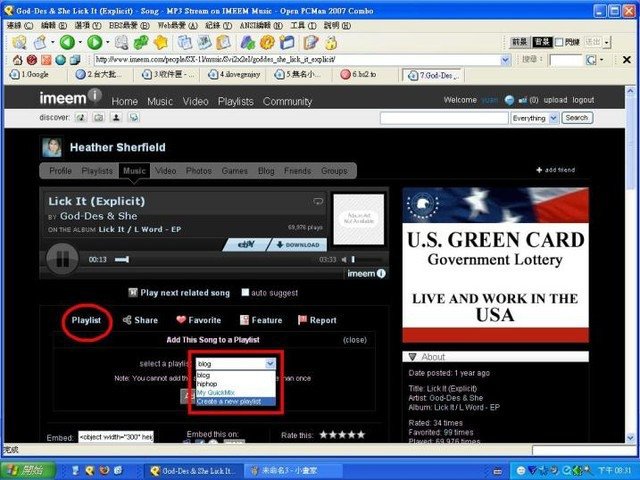Open the Playlists tab on Heather's profile
The width and height of the screenshot is (640, 480).
[97, 171]
